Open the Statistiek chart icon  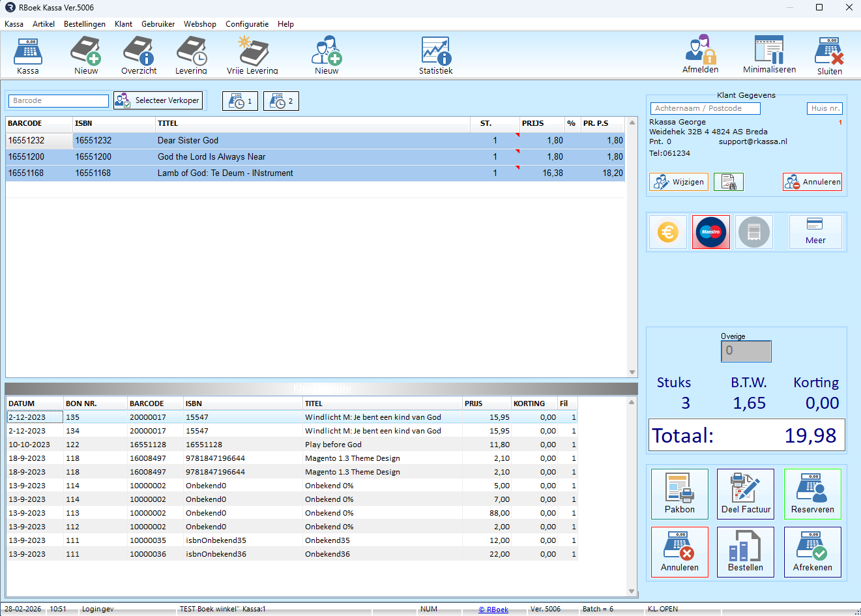point(435,51)
